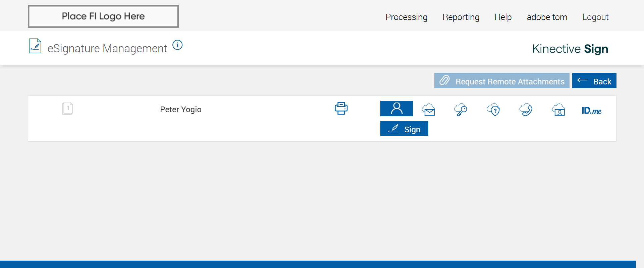644x268 pixels.
Task: Click the eSignature Management document icon
Action: [x=35, y=46]
